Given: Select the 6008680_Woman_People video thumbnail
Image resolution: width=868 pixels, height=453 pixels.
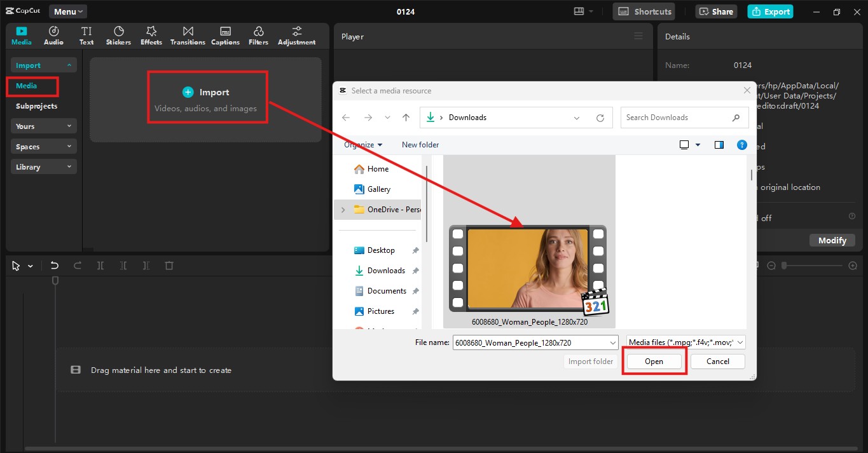Looking at the screenshot, I should click(x=529, y=271).
